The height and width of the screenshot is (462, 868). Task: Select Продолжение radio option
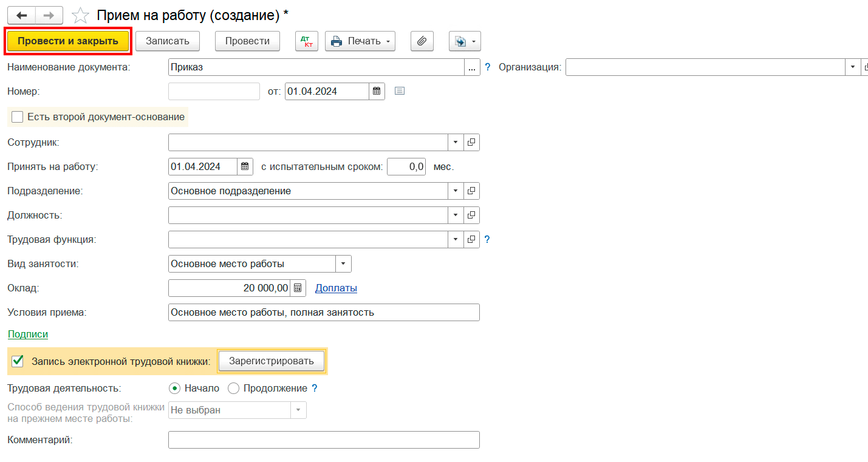click(x=233, y=389)
